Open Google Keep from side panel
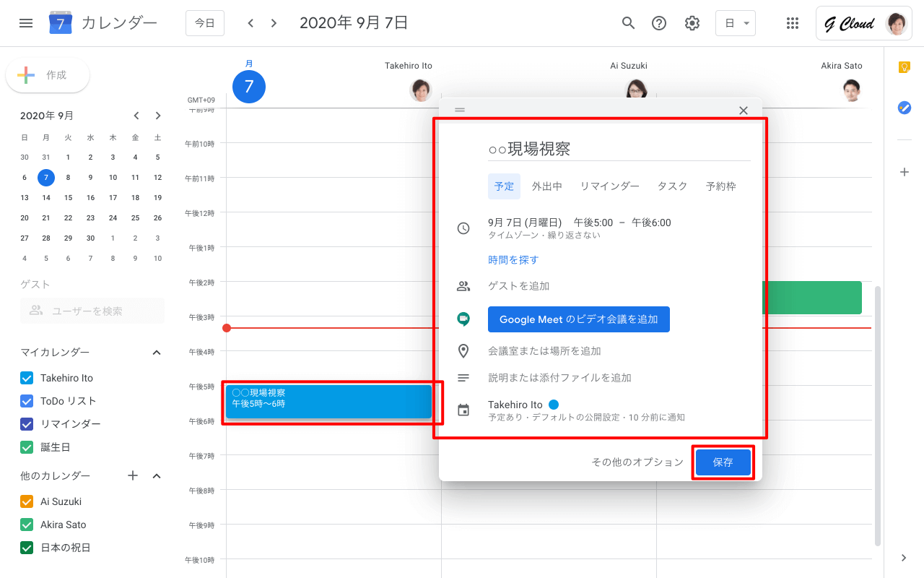This screenshot has height=578, width=924. point(904,67)
